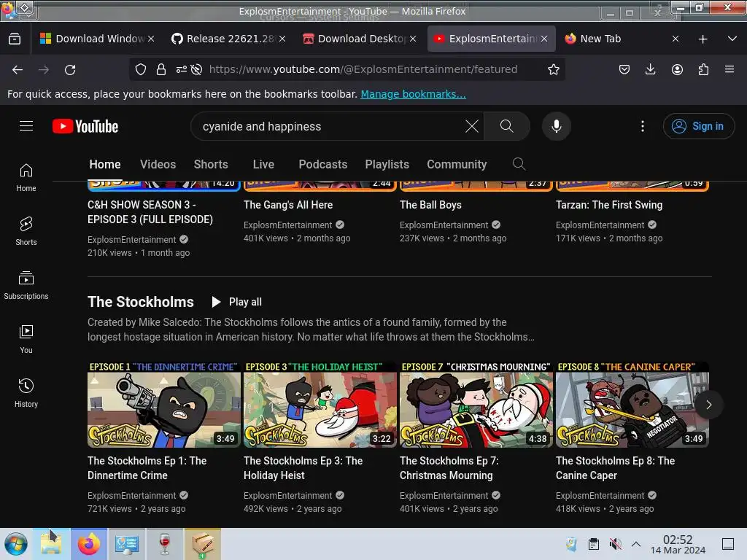Open Shorts in YouTube sidebar

pos(26,231)
